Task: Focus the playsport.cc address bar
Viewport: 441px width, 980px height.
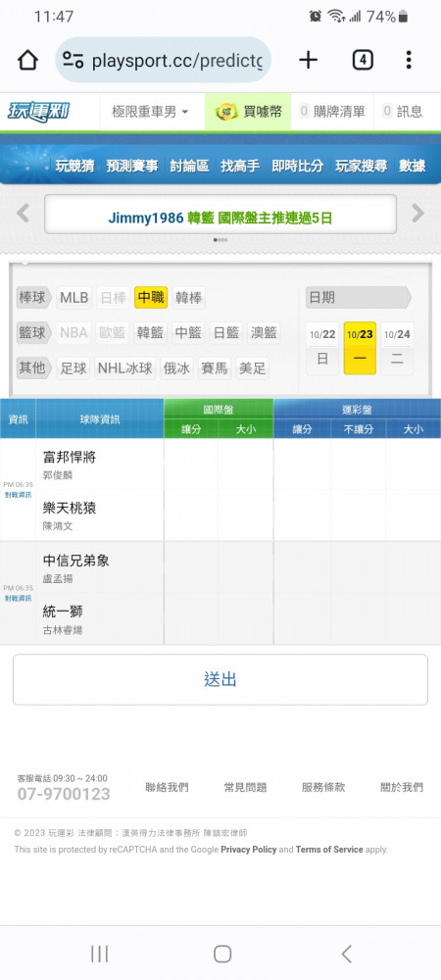Action: (x=164, y=60)
